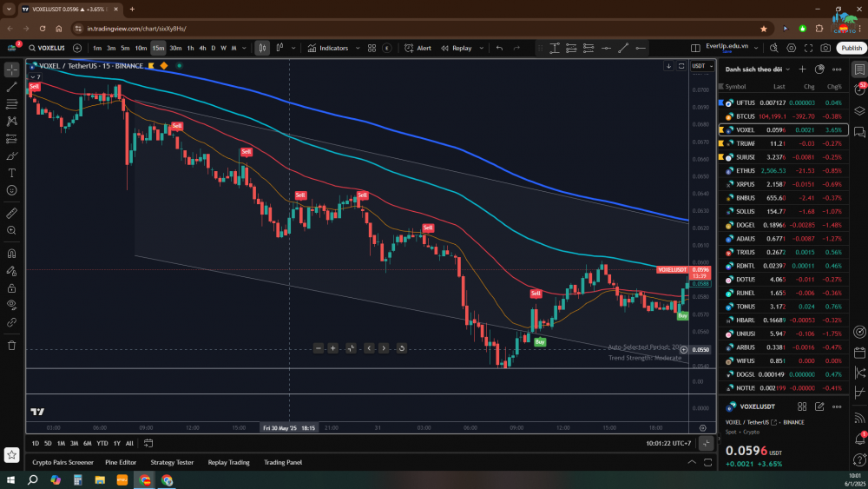The width and height of the screenshot is (868, 489).
Task: Click the drawing link icon in left toolbar
Action: coord(11,322)
